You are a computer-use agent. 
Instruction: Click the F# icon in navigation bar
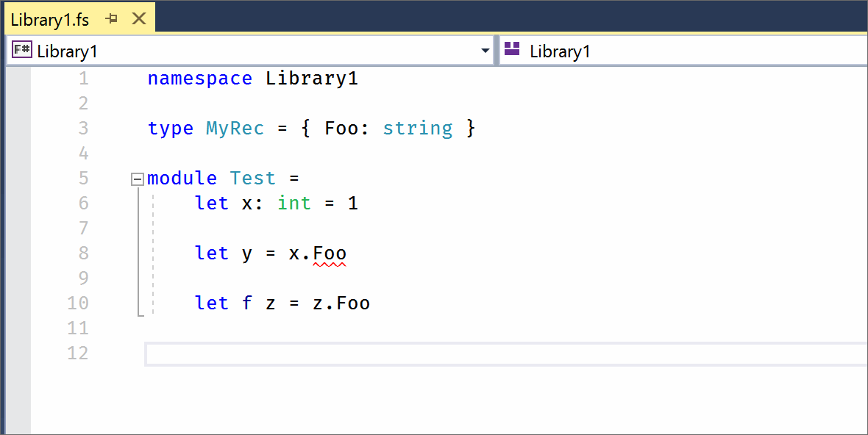pos(22,50)
